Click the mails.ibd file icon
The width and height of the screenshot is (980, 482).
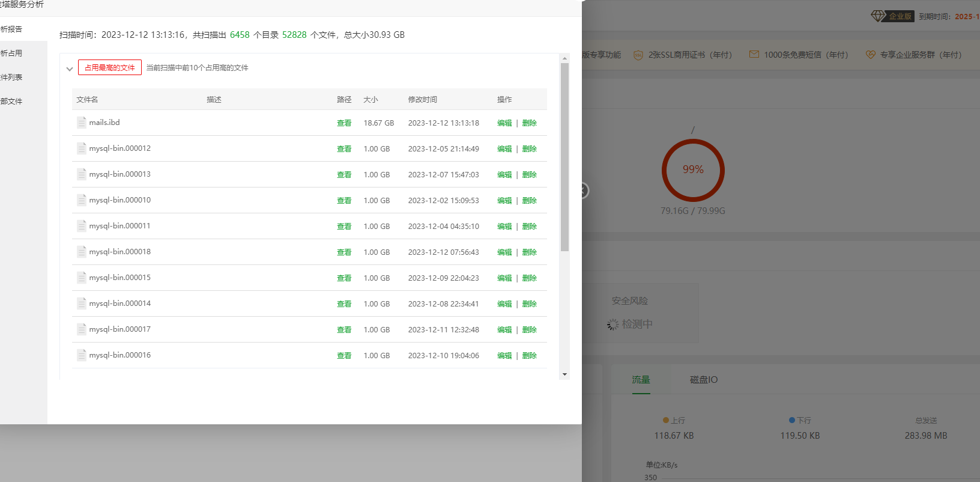(x=81, y=123)
